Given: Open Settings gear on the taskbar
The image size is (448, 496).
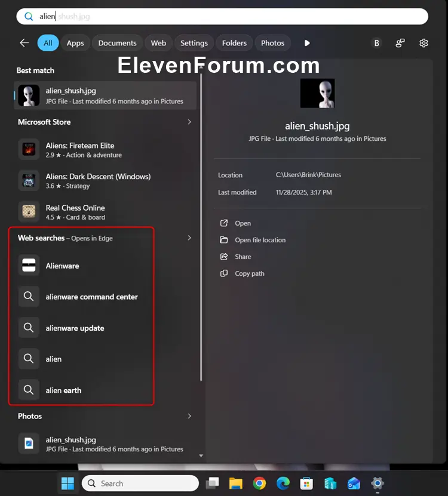Looking at the screenshot, I should pos(378,483).
